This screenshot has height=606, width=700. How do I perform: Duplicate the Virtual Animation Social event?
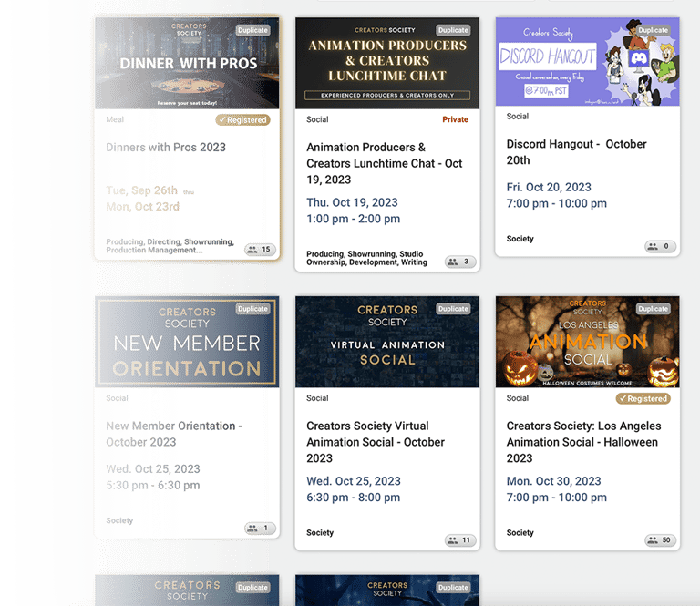pyautogui.click(x=453, y=309)
